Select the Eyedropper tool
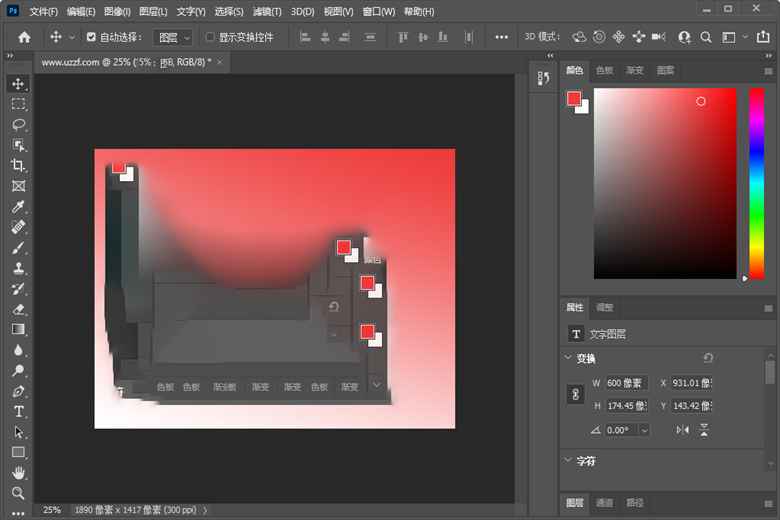This screenshot has width=780, height=520. click(x=18, y=207)
